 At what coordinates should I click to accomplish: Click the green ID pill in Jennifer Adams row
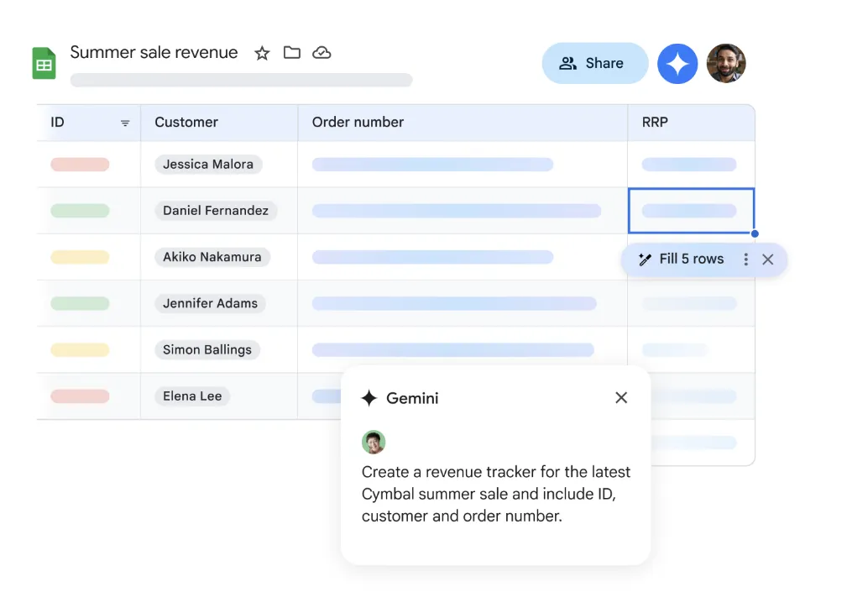[80, 303]
